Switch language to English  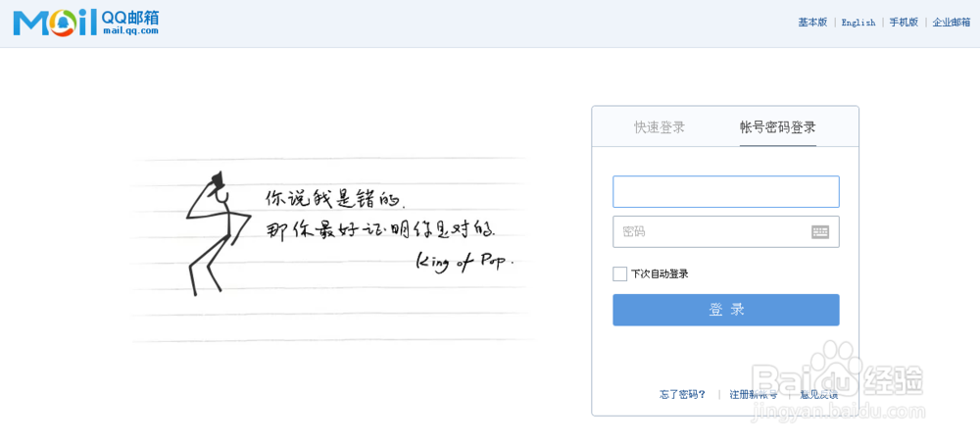(858, 23)
